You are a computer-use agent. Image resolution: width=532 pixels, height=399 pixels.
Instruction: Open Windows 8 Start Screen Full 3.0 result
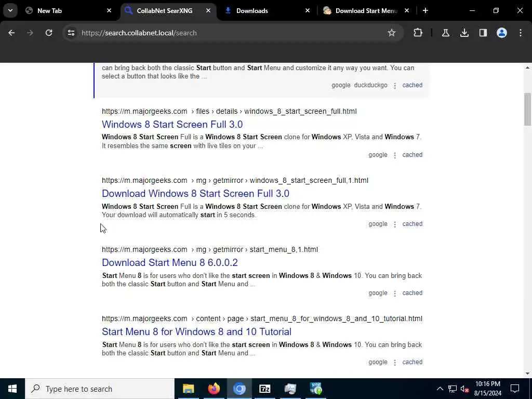click(x=172, y=125)
